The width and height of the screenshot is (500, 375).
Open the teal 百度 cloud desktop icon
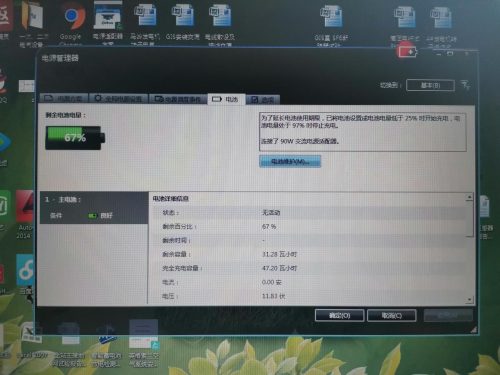coord(25,273)
